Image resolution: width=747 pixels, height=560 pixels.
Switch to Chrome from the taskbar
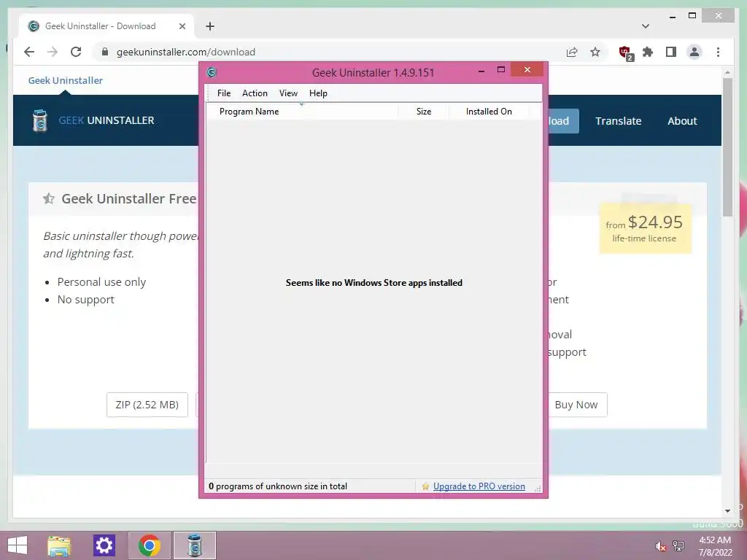coord(149,545)
